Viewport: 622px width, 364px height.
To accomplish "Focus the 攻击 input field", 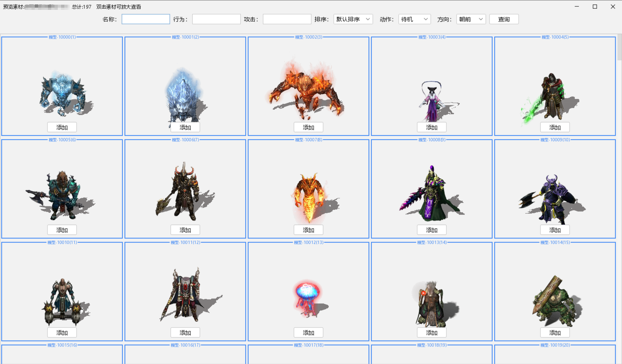I will coord(287,19).
